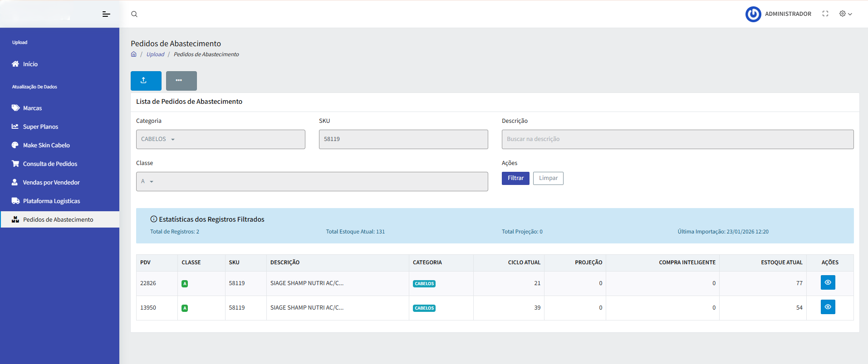The height and width of the screenshot is (364, 868).
Task: Click Total Estoque Atual: 131 text
Action: pos(355,232)
